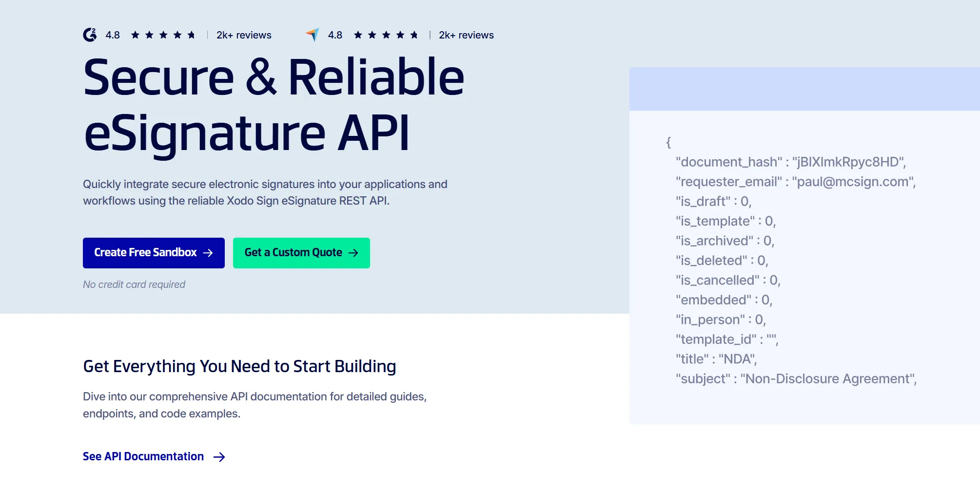Click the "is_archived" : 0 line
The height and width of the screenshot is (490, 980).
(x=725, y=241)
